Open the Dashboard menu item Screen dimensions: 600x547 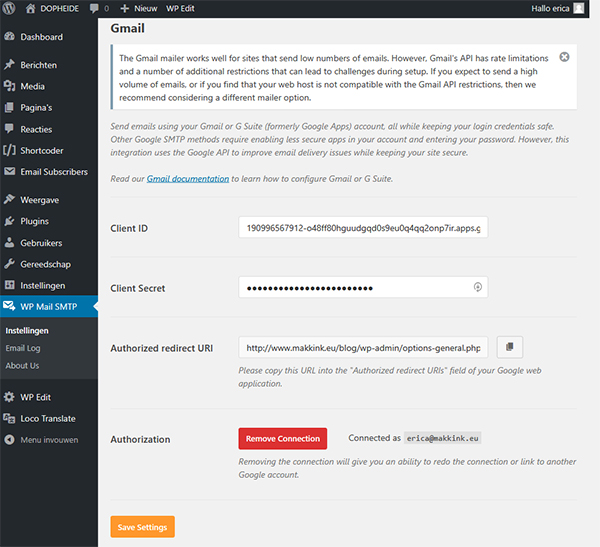pos(42,37)
